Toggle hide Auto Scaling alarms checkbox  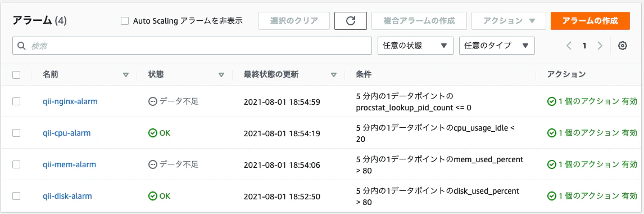pos(125,21)
